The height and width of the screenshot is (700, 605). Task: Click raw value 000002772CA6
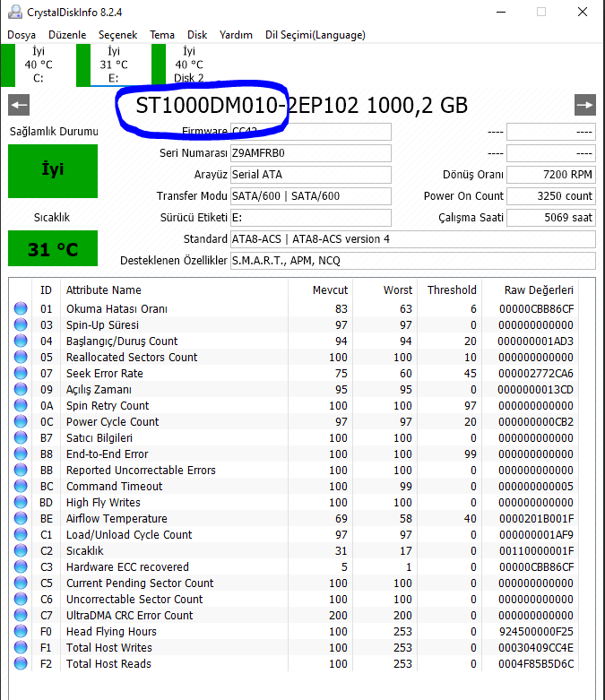[536, 373]
